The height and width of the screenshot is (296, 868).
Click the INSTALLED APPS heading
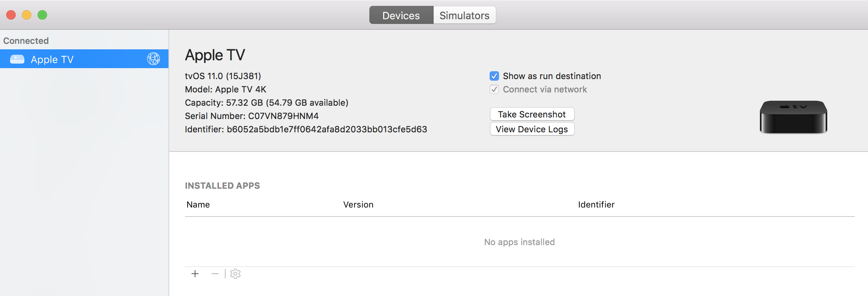tap(222, 186)
